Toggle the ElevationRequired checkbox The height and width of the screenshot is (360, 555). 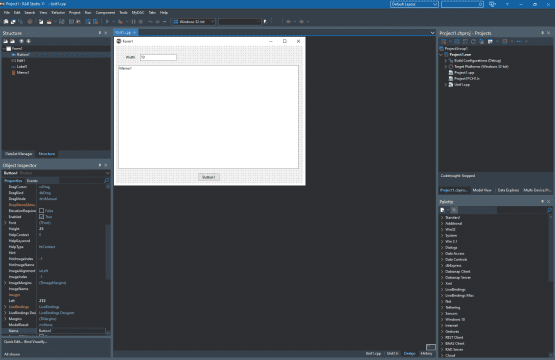point(41,211)
